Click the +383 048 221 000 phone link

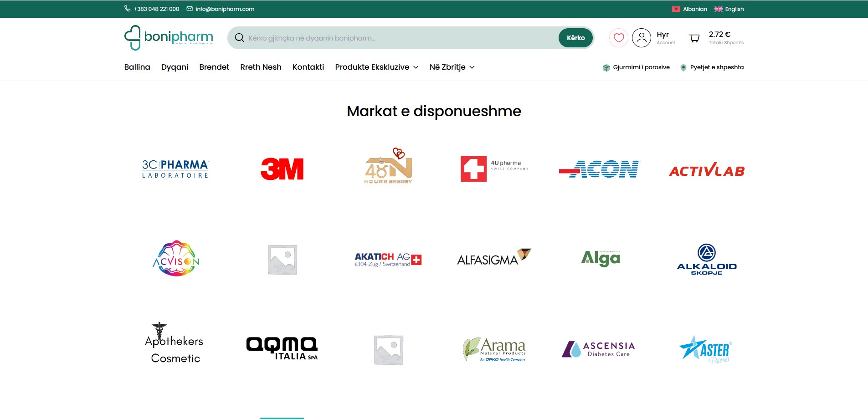point(156,9)
